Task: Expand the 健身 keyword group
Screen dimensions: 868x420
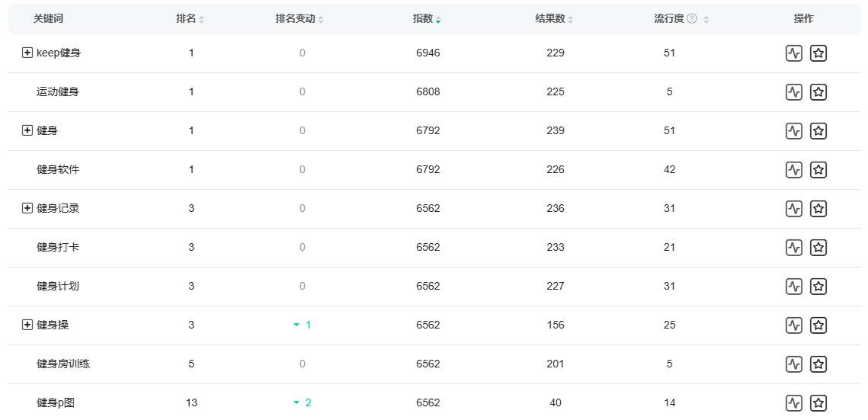Action: (27, 131)
